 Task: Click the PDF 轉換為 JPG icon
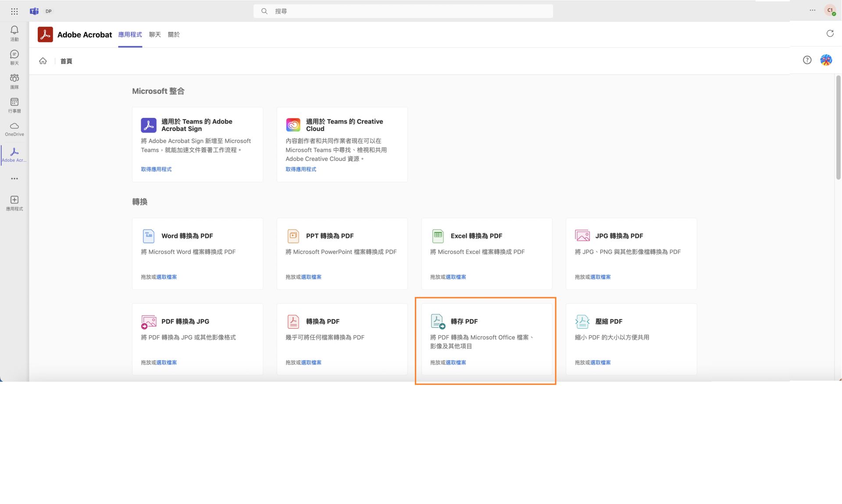[x=149, y=322]
